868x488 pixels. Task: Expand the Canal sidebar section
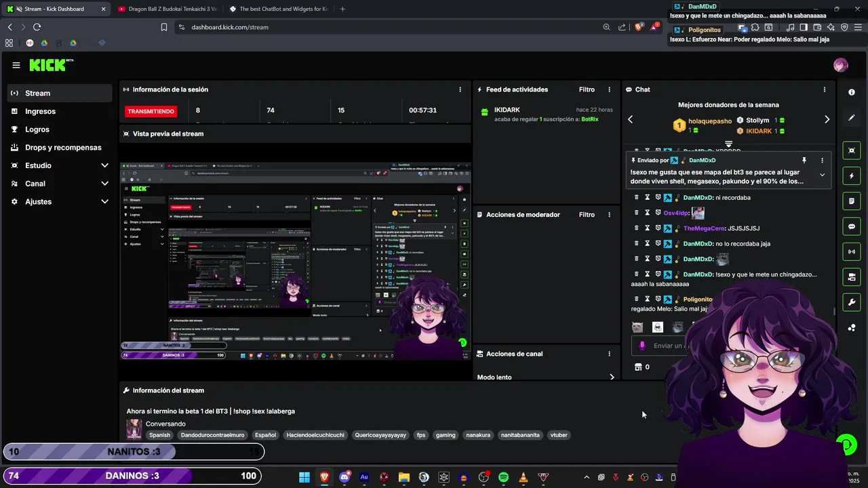coord(60,184)
